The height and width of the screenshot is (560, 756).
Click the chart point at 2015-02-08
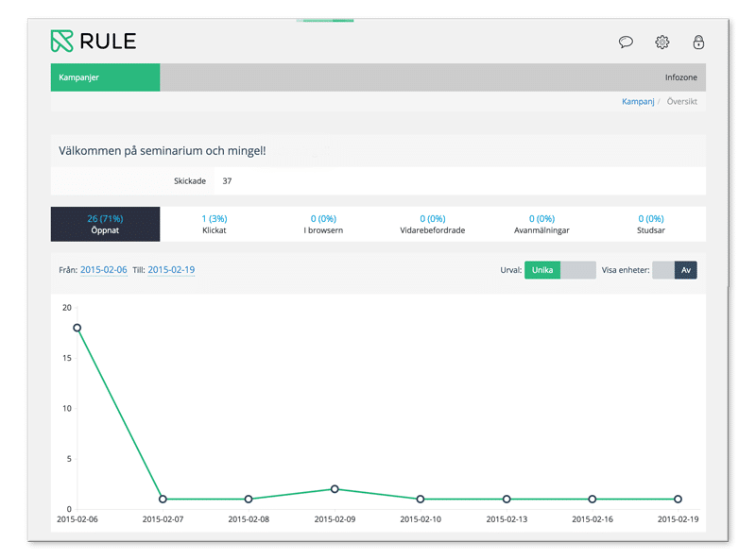tap(249, 499)
